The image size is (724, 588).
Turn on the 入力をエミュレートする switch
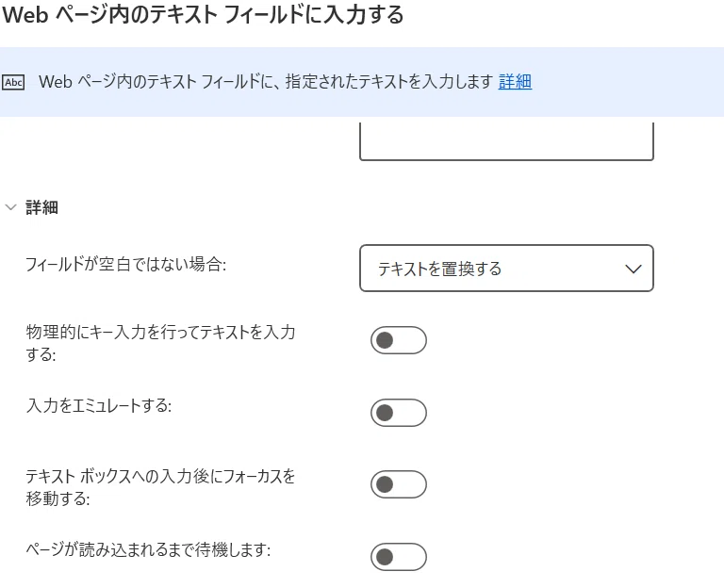pos(399,413)
